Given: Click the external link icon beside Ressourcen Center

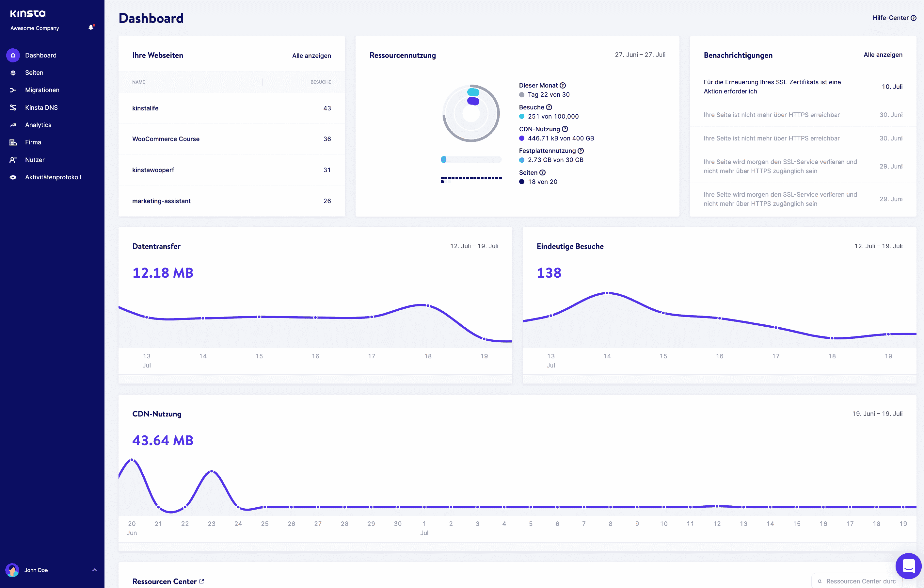Looking at the screenshot, I should coord(202,581).
